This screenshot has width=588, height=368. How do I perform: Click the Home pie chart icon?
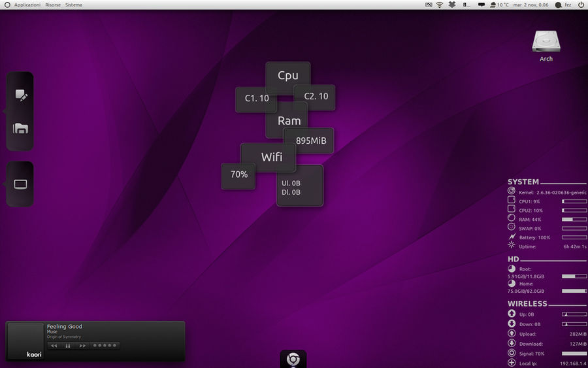pos(512,283)
